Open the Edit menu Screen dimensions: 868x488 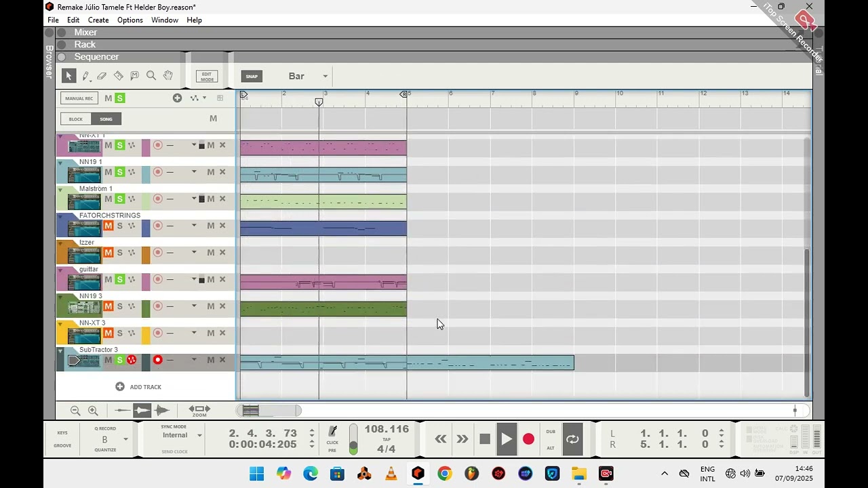click(x=73, y=20)
